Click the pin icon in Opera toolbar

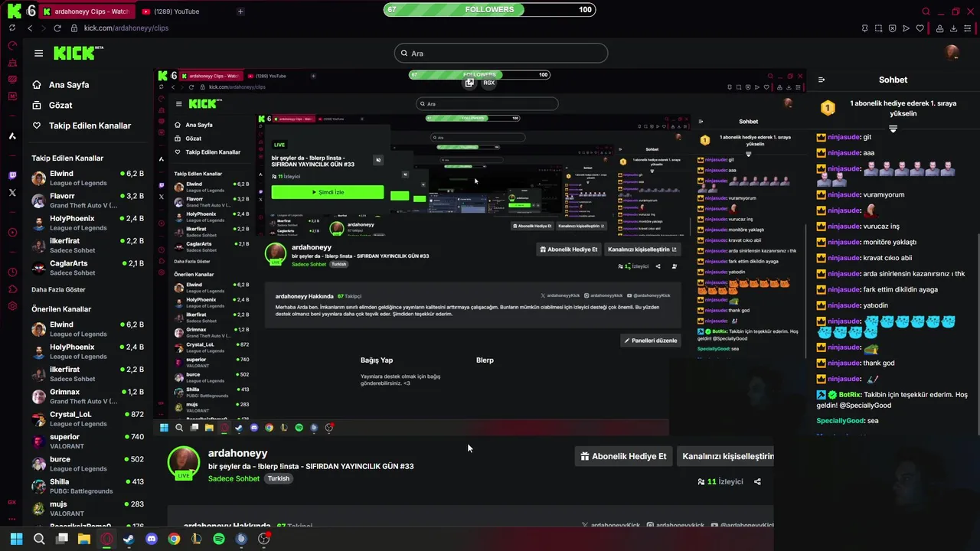tap(864, 28)
